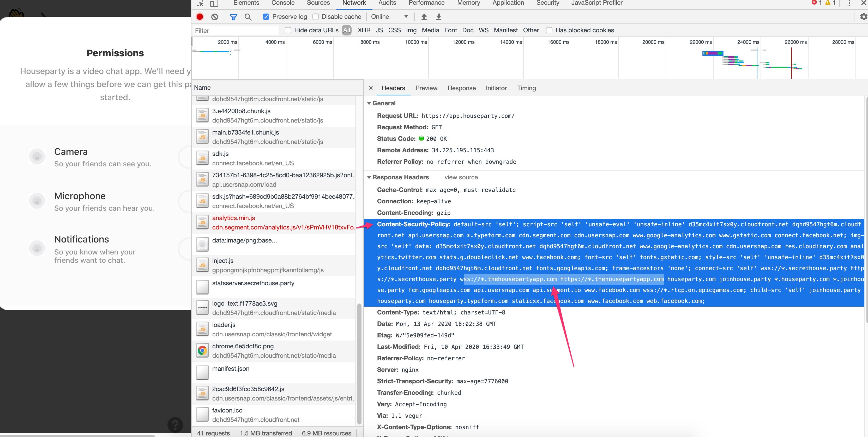868x437 pixels.
Task: Expand the Response Headers section
Action: 370,177
